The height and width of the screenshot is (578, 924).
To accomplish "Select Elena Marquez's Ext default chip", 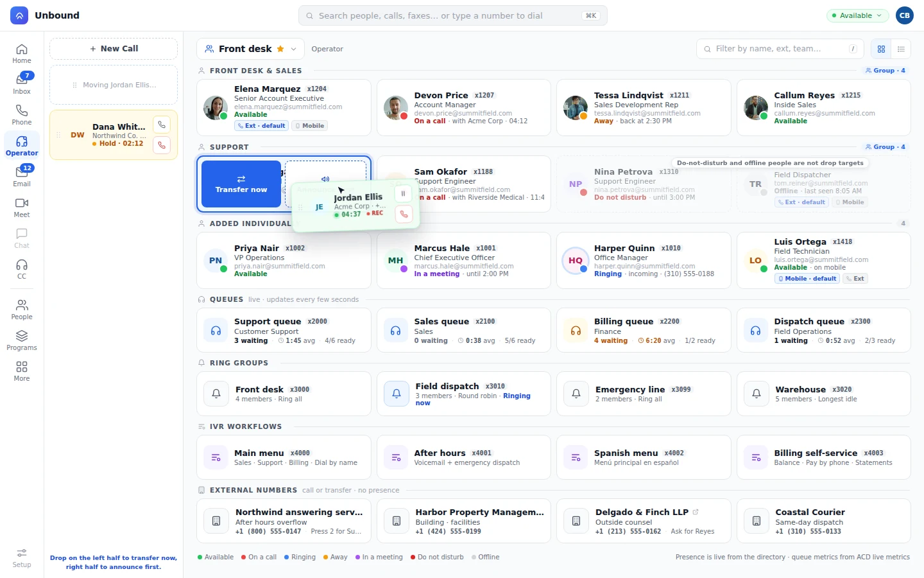I will tap(261, 126).
